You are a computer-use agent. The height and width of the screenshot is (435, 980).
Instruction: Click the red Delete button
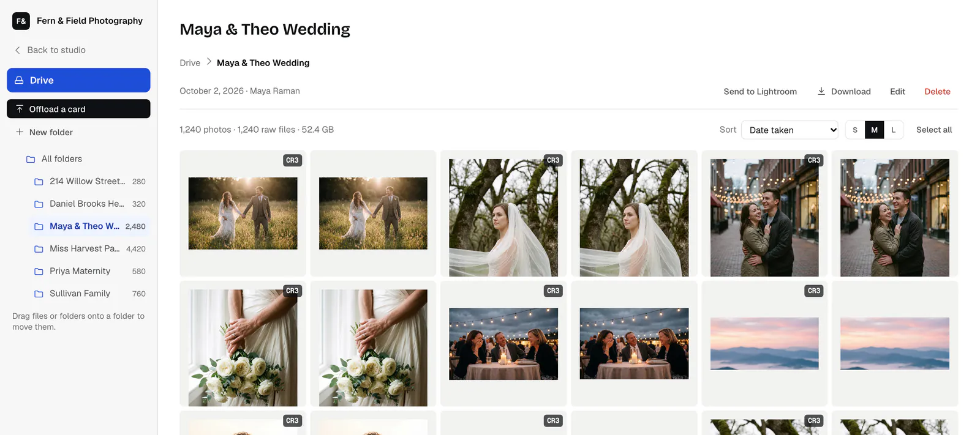[x=937, y=91]
